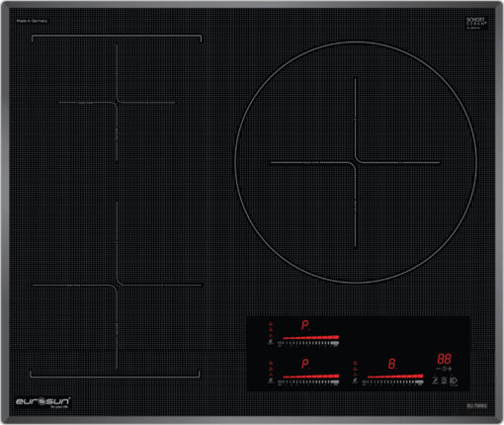Tap the zigzag pause icon beside timer controls
The height and width of the screenshot is (425, 504).
coord(435,381)
